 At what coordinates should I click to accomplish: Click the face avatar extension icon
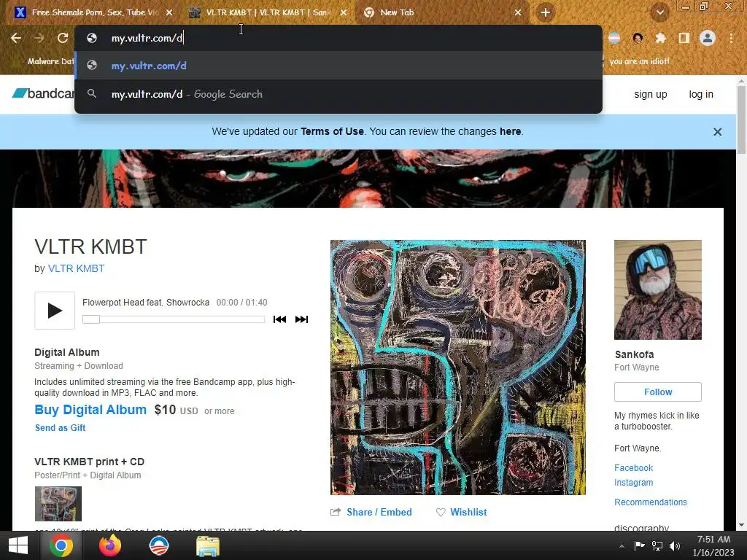tap(638, 38)
